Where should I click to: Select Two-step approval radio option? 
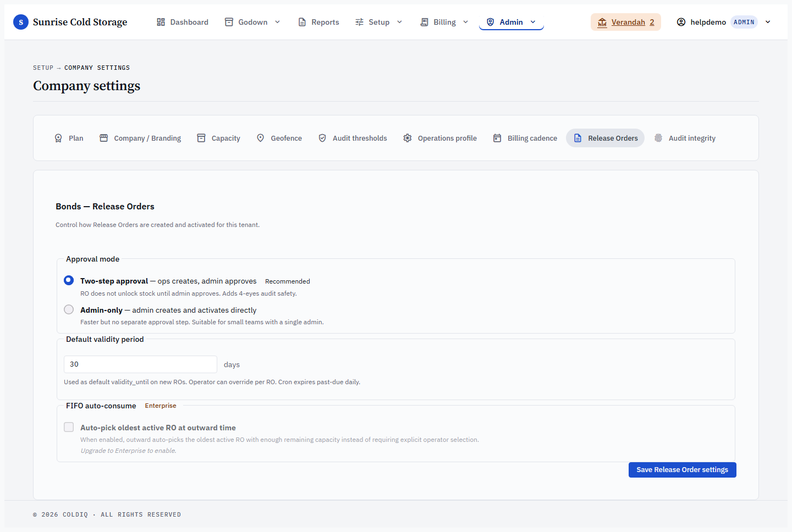(x=69, y=280)
